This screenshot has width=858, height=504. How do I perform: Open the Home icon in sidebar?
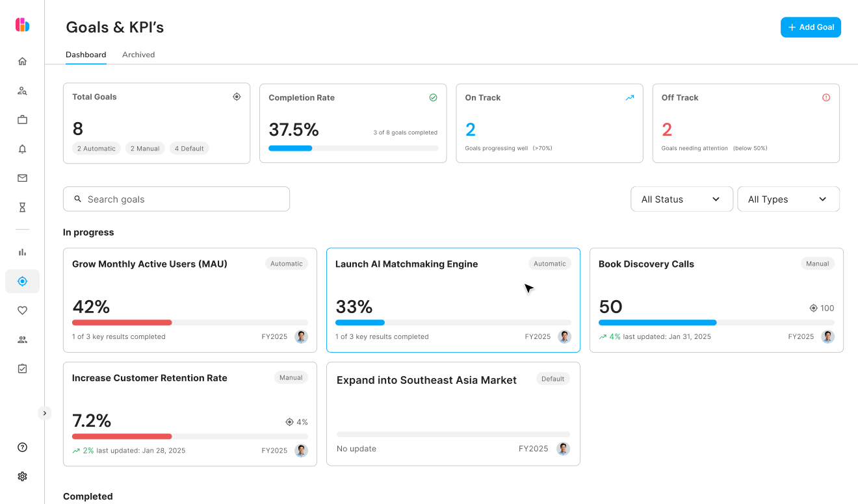pyautogui.click(x=22, y=62)
